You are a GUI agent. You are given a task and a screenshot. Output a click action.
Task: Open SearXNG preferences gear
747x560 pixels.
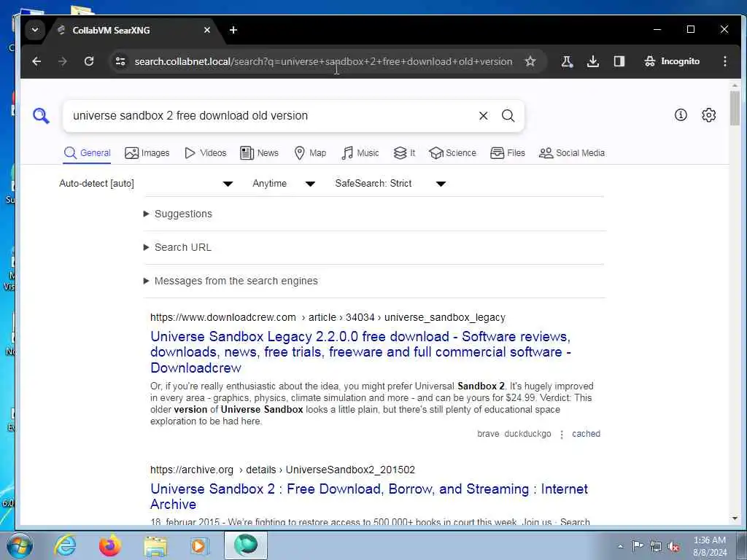[709, 114]
